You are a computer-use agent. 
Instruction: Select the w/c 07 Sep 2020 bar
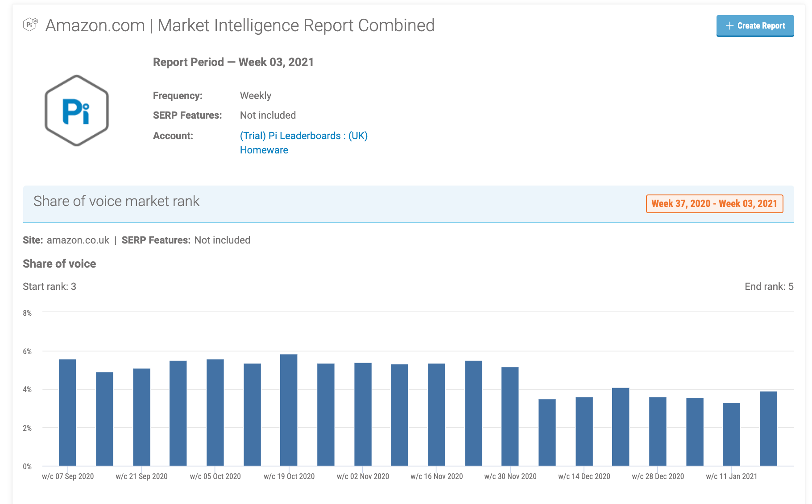67,413
